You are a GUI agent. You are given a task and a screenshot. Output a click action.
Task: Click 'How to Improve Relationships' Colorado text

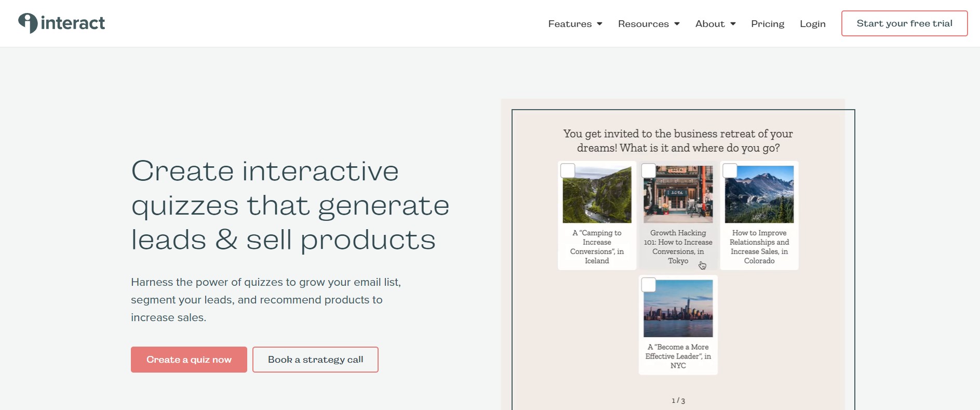click(759, 247)
